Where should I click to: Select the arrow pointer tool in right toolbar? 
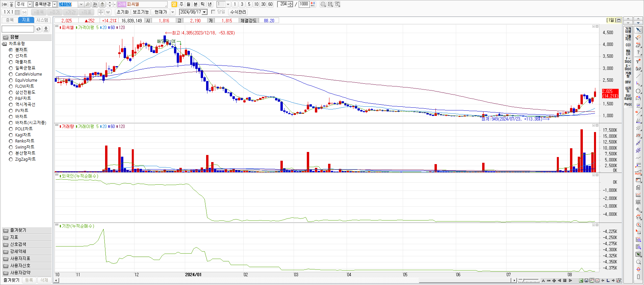[x=638, y=30]
